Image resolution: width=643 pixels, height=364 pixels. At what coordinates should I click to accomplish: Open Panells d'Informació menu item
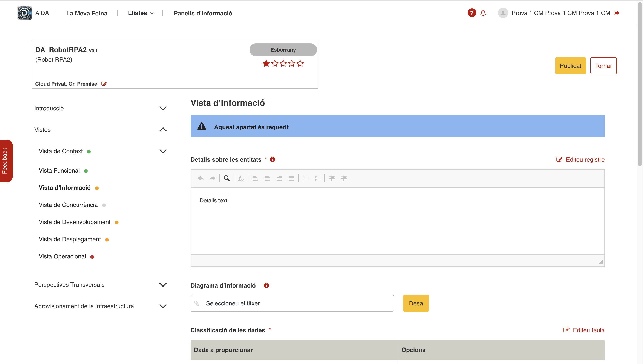coord(203,13)
